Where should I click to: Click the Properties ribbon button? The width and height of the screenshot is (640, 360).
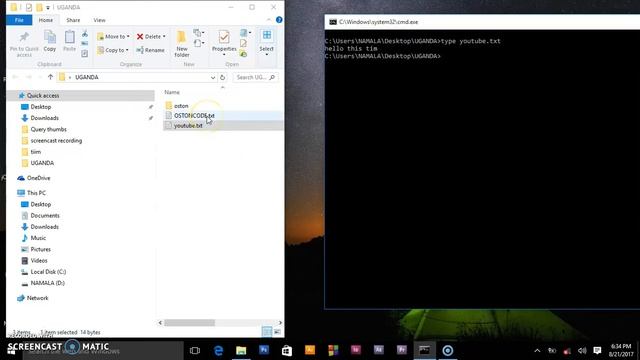coord(224,42)
